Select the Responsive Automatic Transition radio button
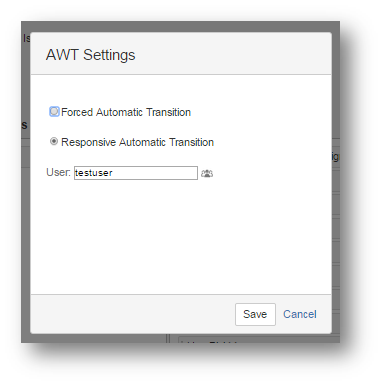Viewport: 382px width, 385px height. click(54, 141)
